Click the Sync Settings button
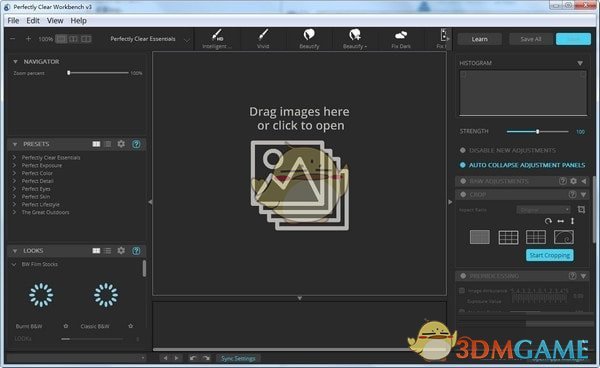This screenshot has height=368, width=600. pos(238,358)
